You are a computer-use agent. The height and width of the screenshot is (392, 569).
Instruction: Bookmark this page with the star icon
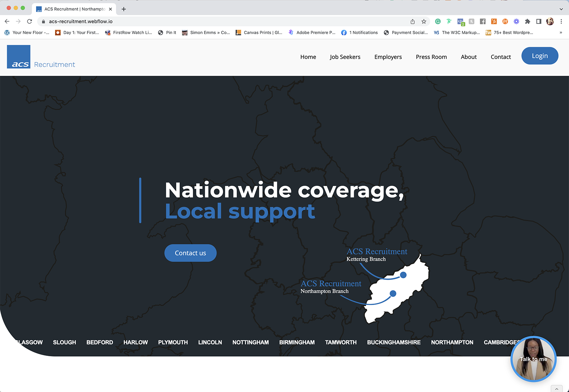pos(424,21)
